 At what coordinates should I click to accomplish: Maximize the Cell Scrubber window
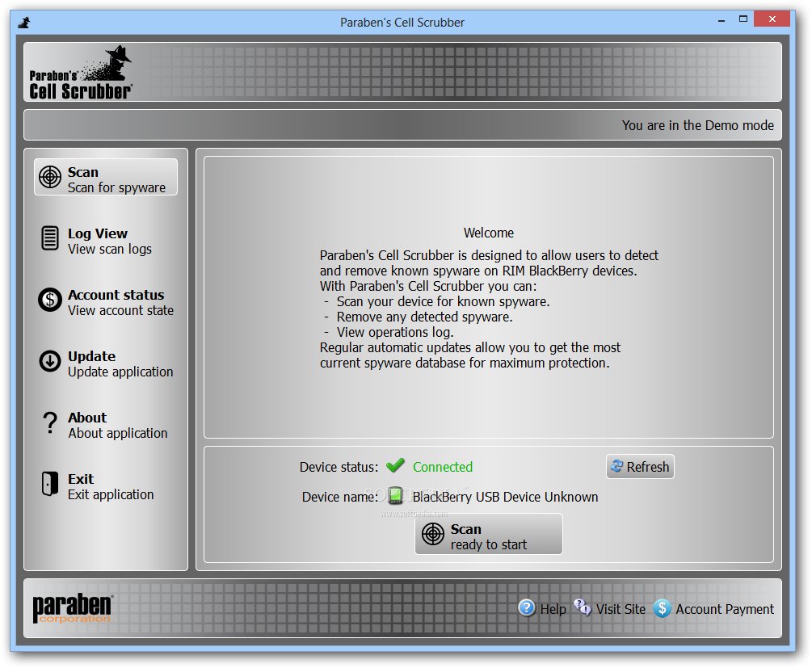(x=743, y=19)
